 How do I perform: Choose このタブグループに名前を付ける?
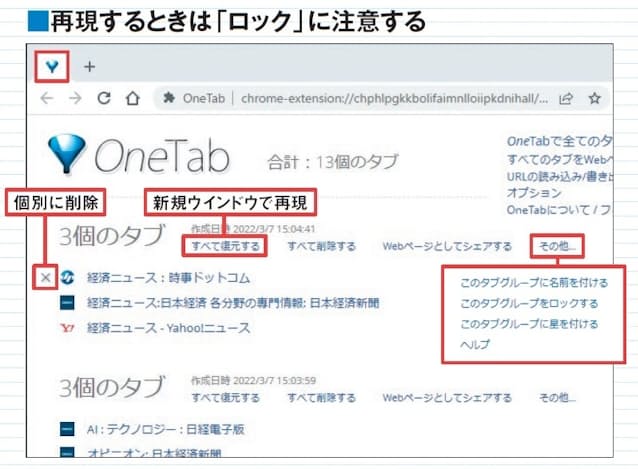(534, 283)
